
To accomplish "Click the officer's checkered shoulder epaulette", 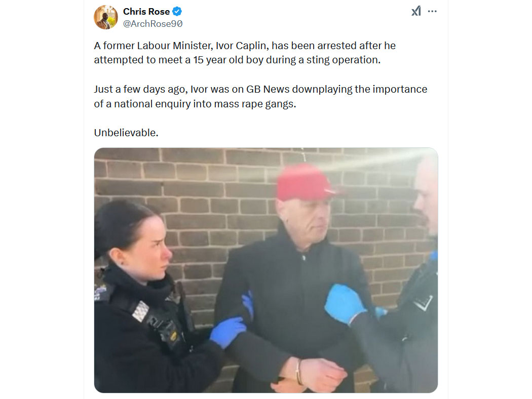I will 140,311.
